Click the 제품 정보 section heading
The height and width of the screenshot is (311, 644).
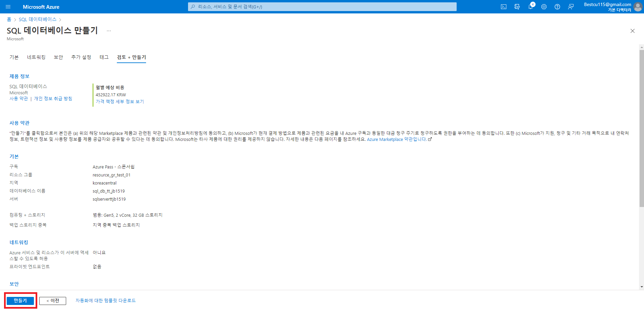click(x=19, y=76)
